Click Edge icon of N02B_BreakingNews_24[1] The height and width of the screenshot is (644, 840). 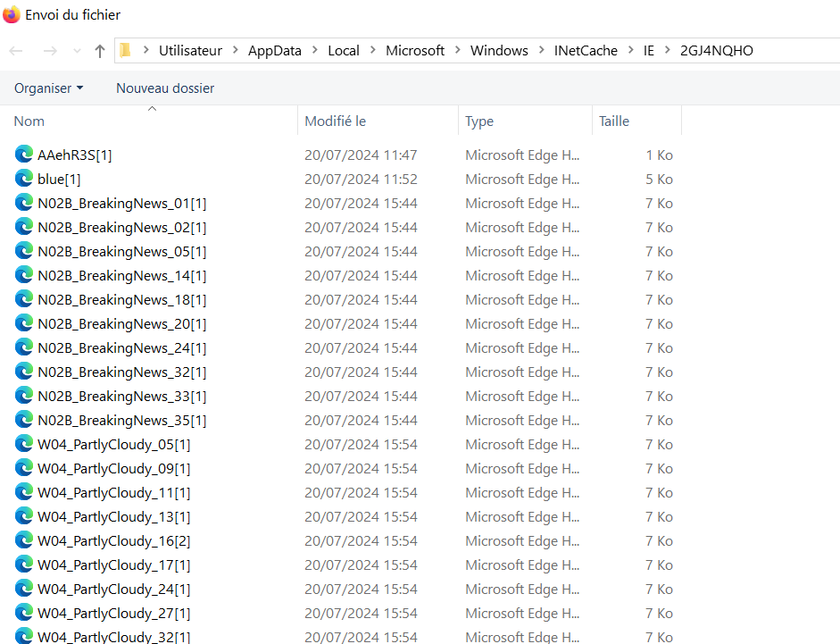pos(24,347)
